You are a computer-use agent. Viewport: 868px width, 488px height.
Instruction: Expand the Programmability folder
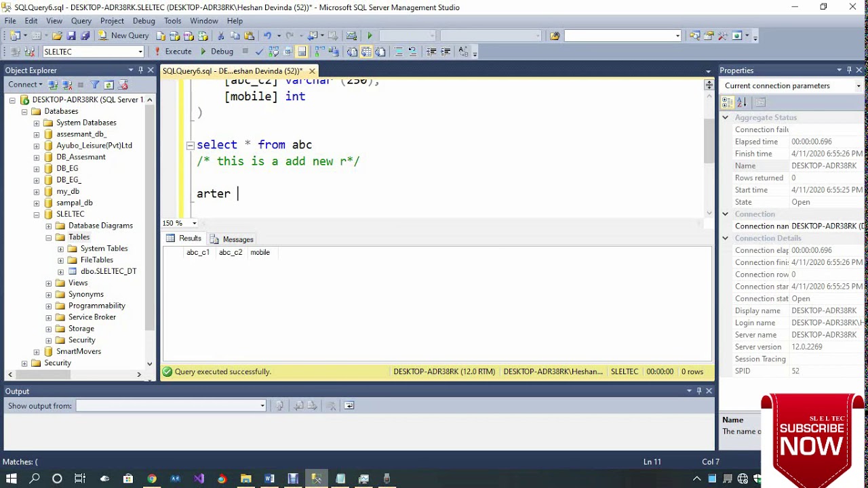coord(49,306)
